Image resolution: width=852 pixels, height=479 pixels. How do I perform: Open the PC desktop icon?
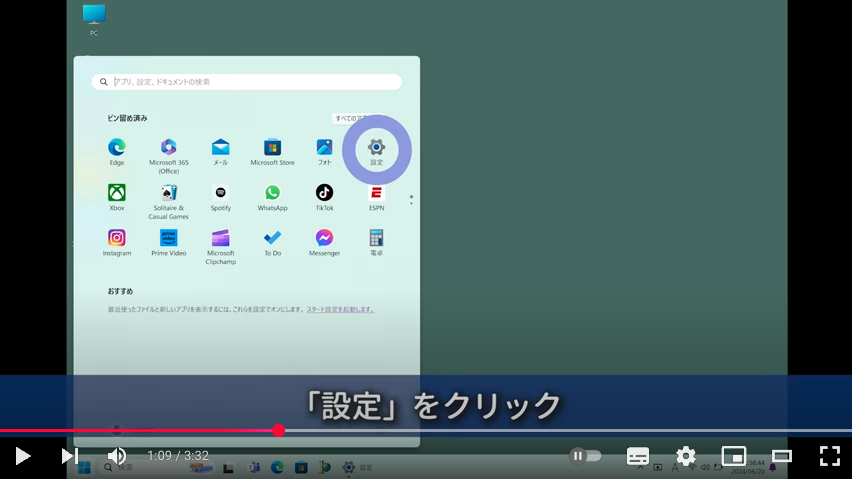coord(94,20)
